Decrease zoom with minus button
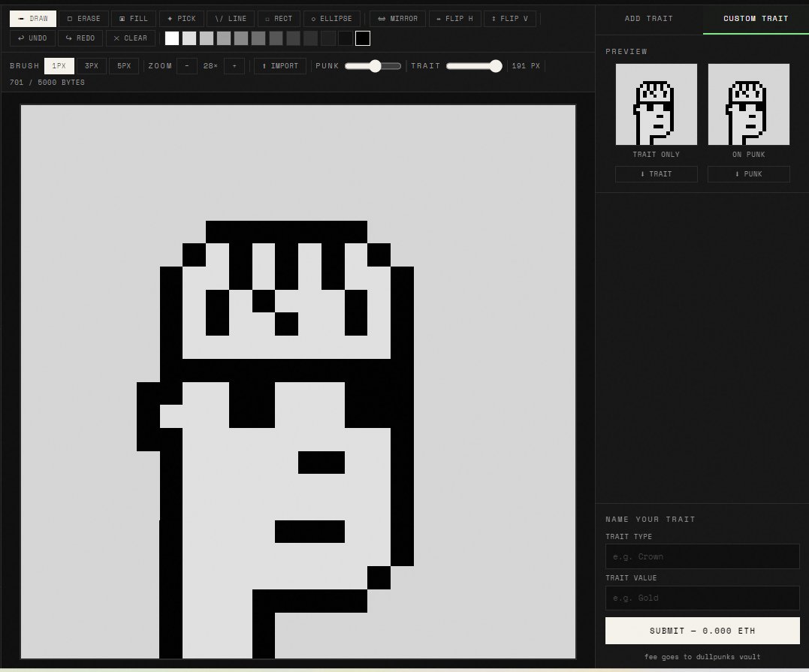This screenshot has height=672, width=809. tap(187, 66)
